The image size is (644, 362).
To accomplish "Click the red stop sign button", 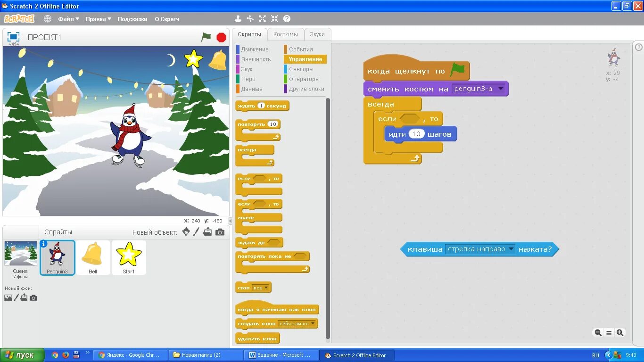I will pyautogui.click(x=221, y=37).
